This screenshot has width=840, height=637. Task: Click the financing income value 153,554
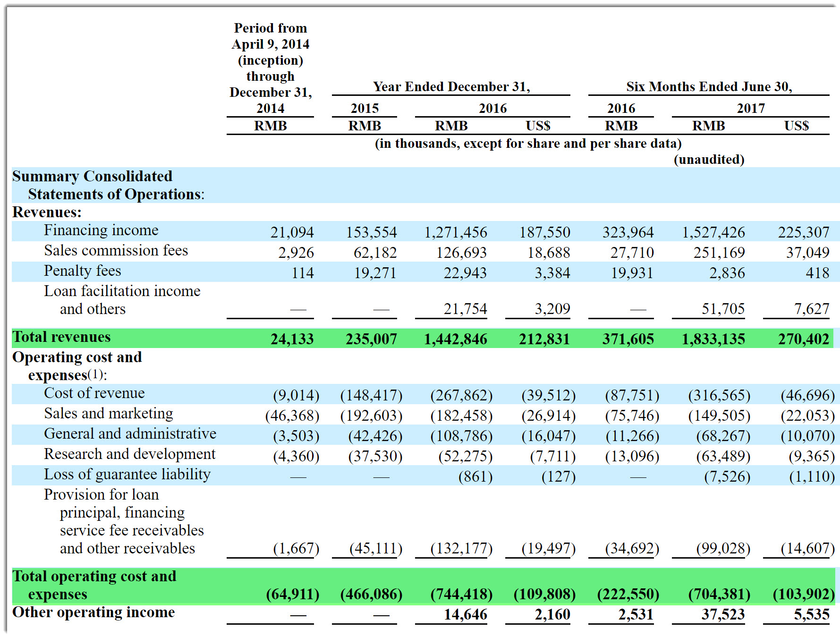click(371, 232)
